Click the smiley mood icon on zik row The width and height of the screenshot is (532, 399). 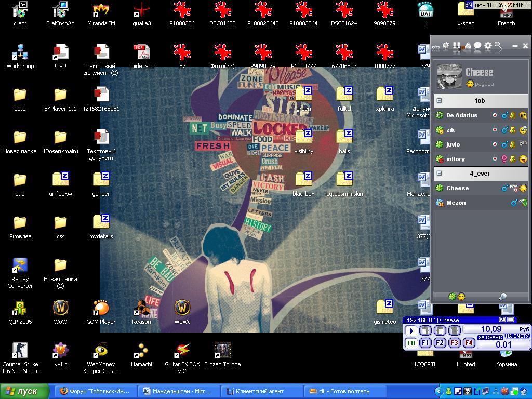point(523,130)
